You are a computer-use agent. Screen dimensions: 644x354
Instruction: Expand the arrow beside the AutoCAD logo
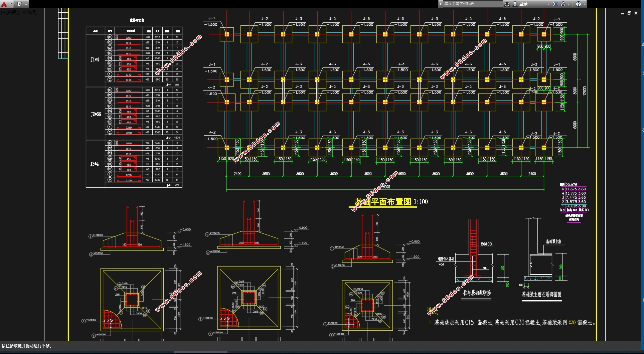(11, 4)
